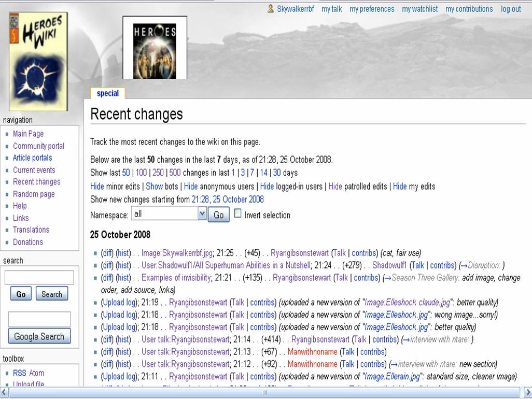Click the Search button in sidebar
This screenshot has height=399, width=532.
click(x=52, y=294)
